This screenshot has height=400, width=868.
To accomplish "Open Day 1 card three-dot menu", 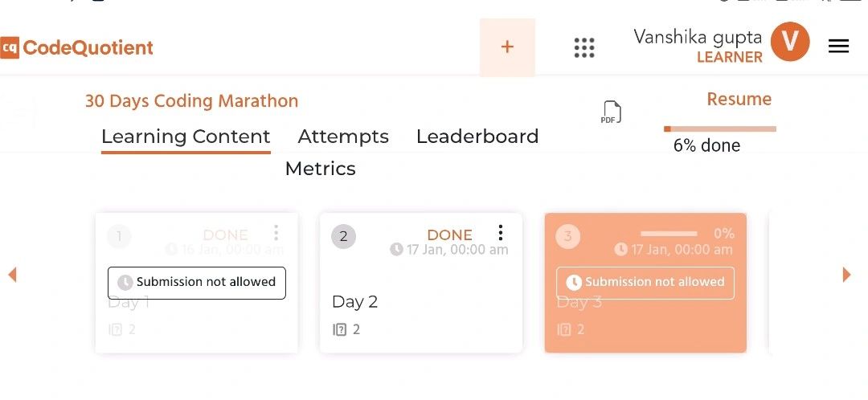I will point(276,232).
